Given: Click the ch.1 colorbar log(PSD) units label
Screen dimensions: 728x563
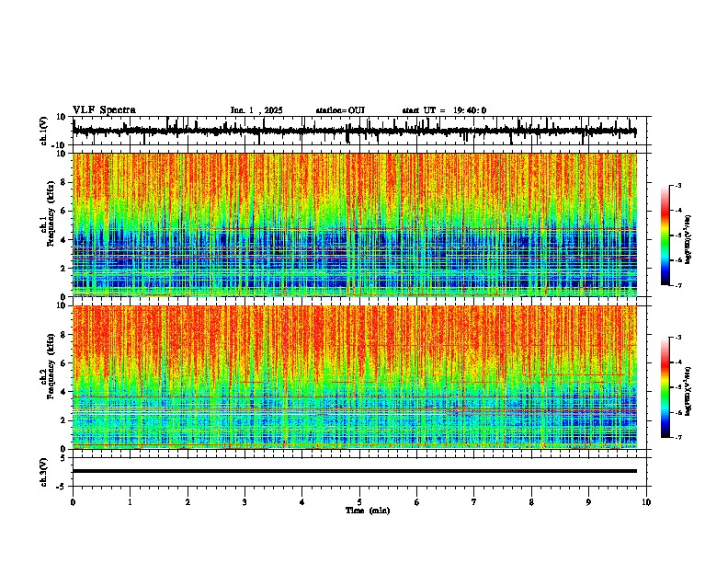Looking at the screenshot, I should point(688,240).
